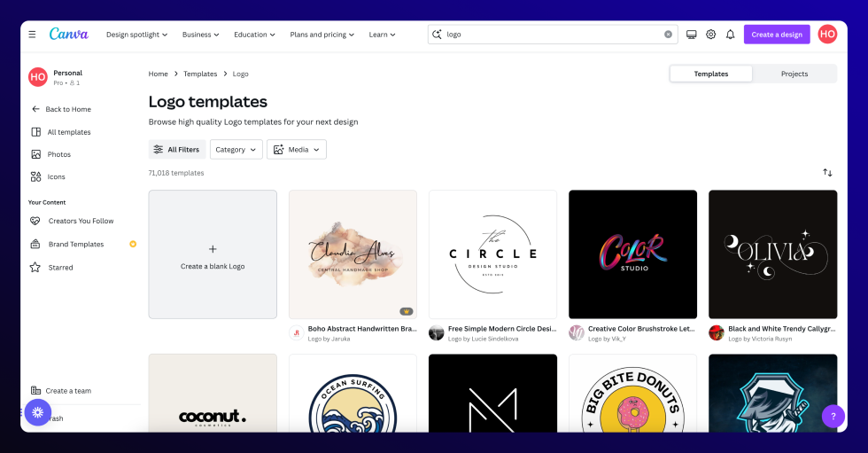Open the hamburger menu icon
This screenshot has height=453, width=868.
click(x=32, y=35)
